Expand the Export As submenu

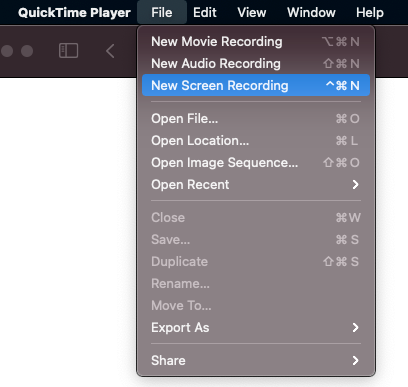256,327
